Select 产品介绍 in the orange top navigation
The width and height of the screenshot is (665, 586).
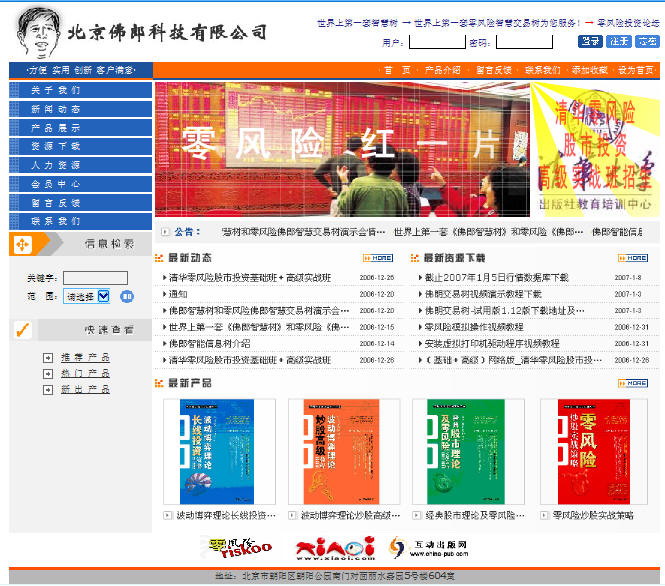coord(442,70)
